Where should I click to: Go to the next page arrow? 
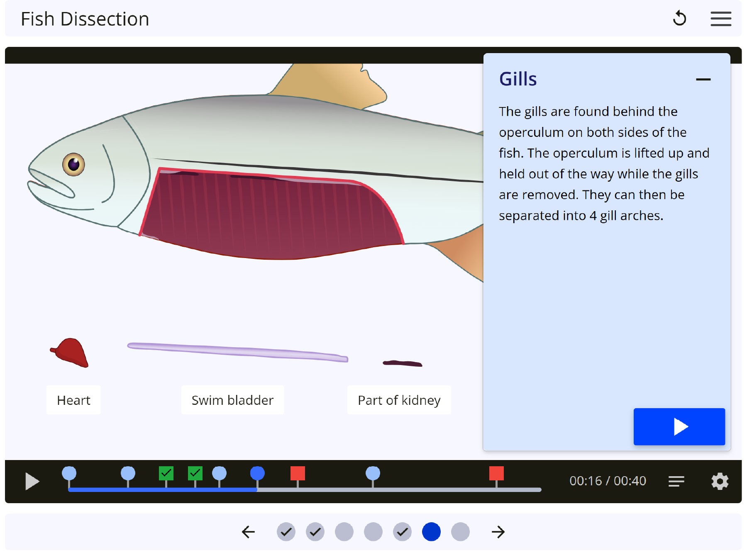click(x=498, y=532)
